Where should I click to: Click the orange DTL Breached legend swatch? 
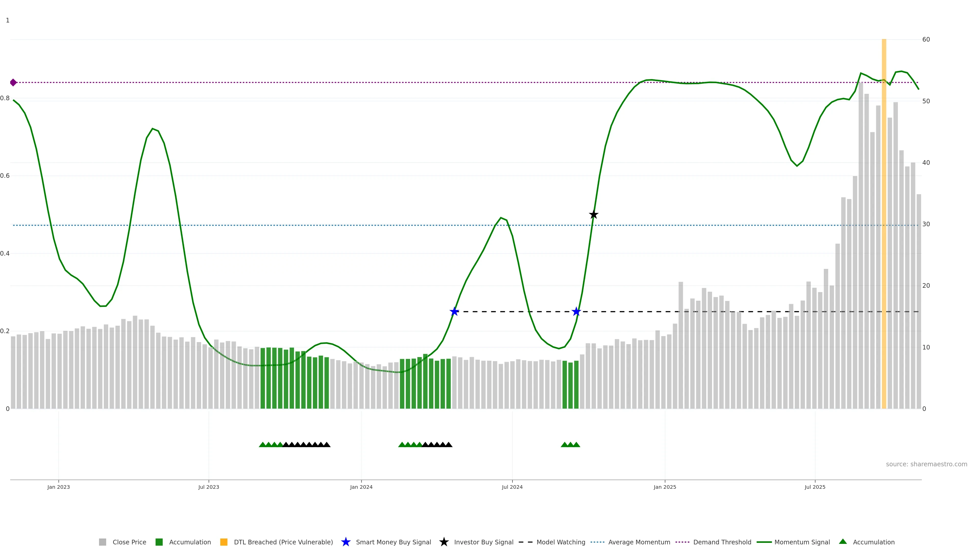point(224,542)
